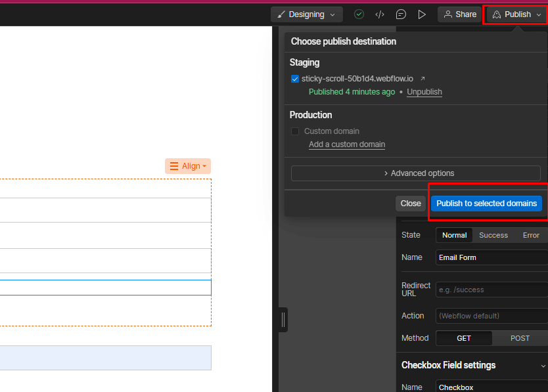Click the Share button
Viewport: 548px width, 392px height.
460,14
